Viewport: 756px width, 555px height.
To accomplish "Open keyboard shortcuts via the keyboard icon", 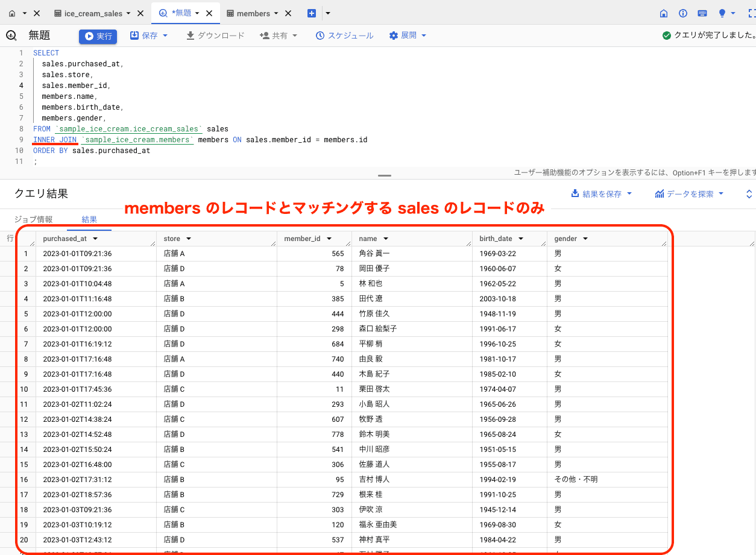I will coord(702,13).
